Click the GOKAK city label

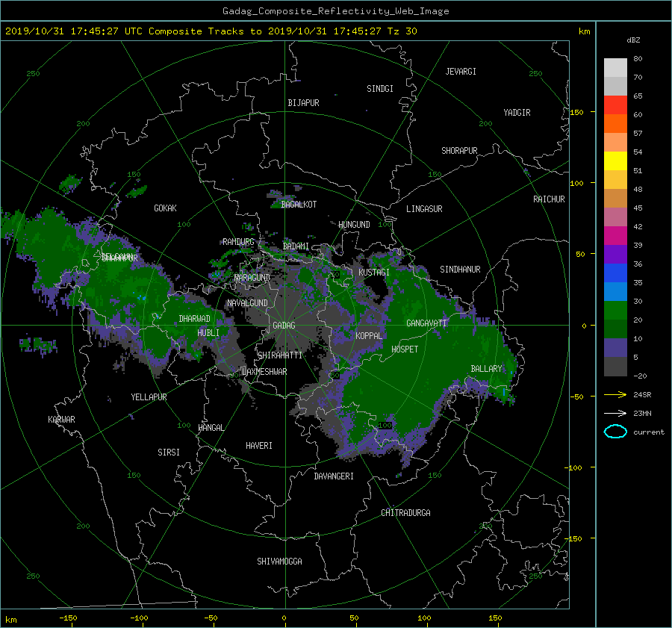pos(165,208)
